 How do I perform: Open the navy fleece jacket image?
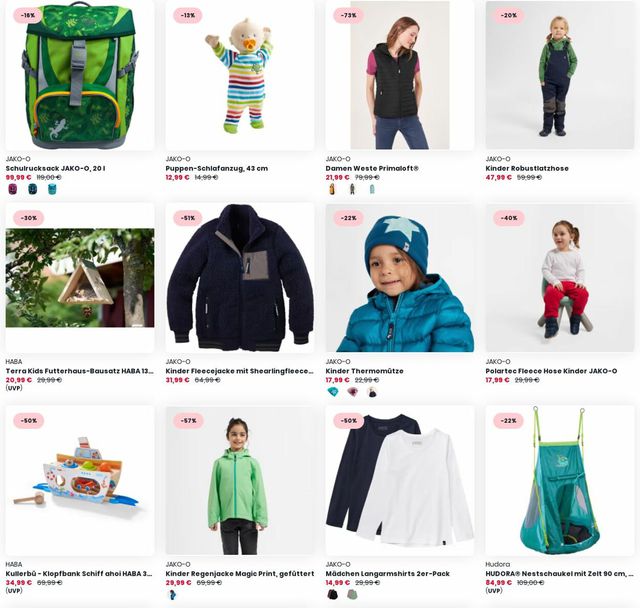point(240,278)
